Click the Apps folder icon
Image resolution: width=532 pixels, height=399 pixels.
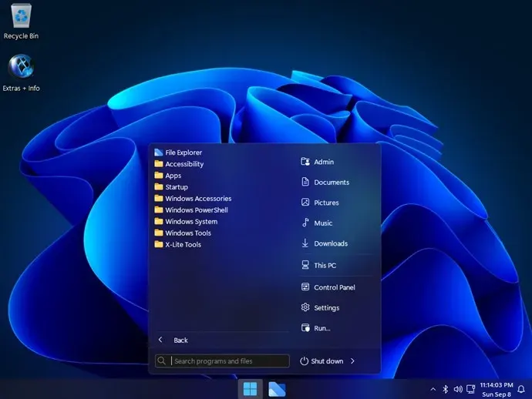(159, 176)
